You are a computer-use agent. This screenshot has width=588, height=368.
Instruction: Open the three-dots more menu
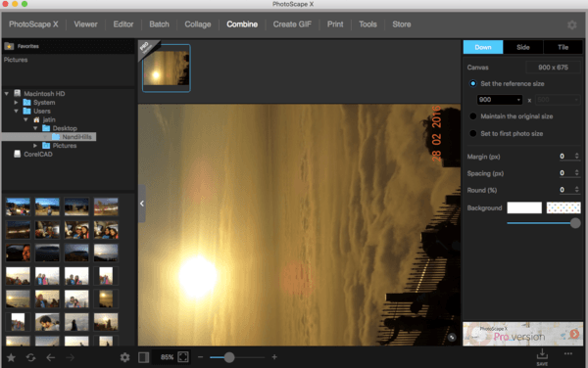point(568,353)
